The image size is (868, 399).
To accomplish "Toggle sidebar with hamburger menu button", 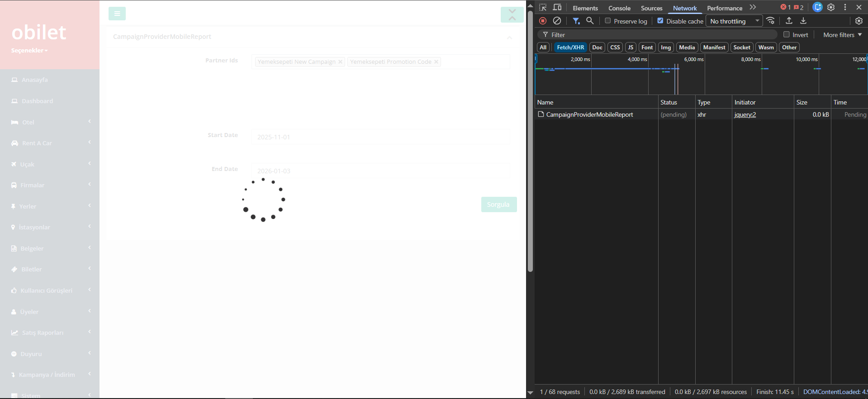I will pos(117,14).
